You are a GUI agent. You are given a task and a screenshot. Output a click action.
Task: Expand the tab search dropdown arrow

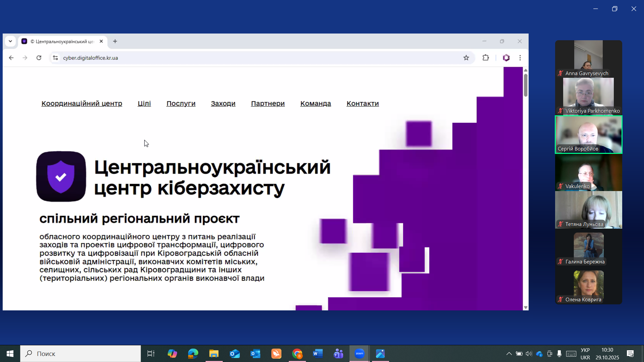[x=10, y=41]
